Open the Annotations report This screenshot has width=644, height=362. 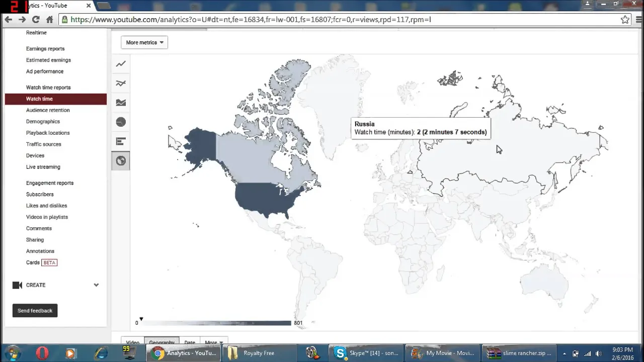pyautogui.click(x=40, y=251)
